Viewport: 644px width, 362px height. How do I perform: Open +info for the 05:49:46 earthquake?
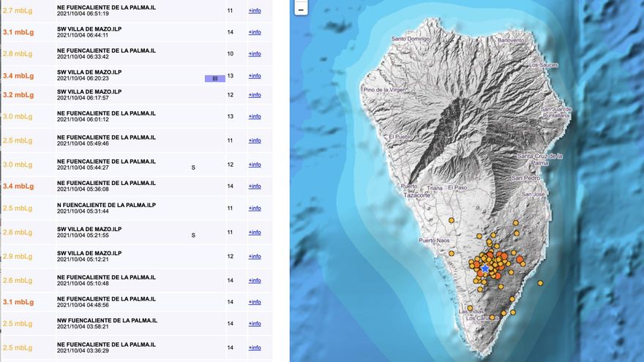(255, 140)
